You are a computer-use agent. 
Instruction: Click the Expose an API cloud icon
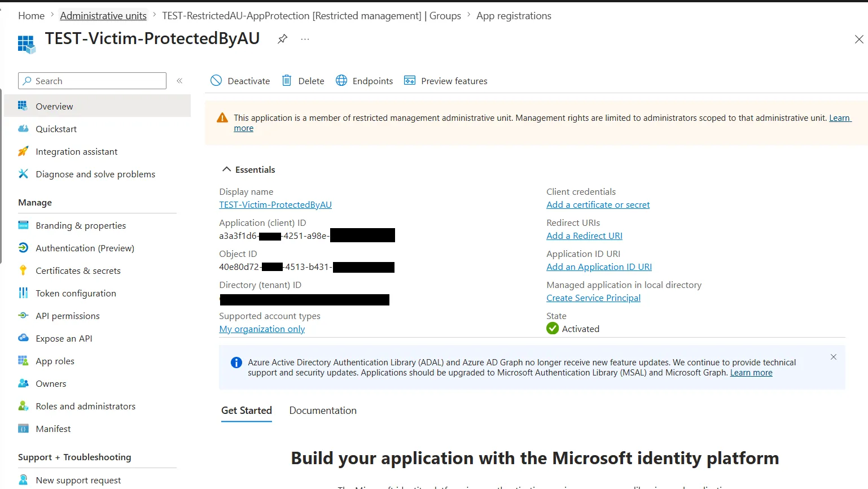pyautogui.click(x=23, y=338)
